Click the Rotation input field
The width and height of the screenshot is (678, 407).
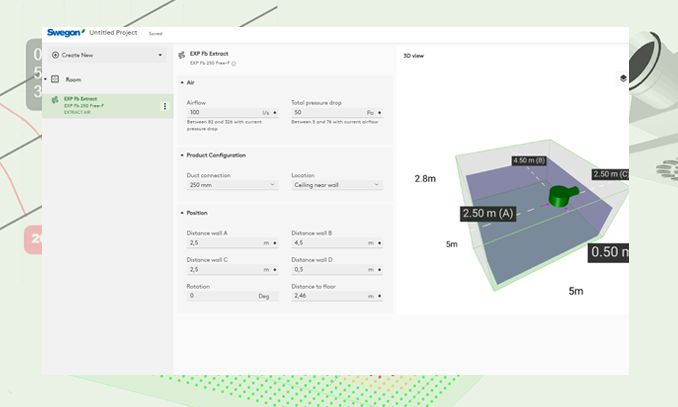click(x=222, y=296)
